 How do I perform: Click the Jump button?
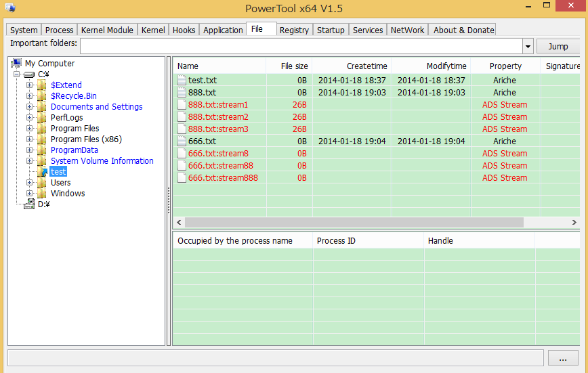pos(558,47)
